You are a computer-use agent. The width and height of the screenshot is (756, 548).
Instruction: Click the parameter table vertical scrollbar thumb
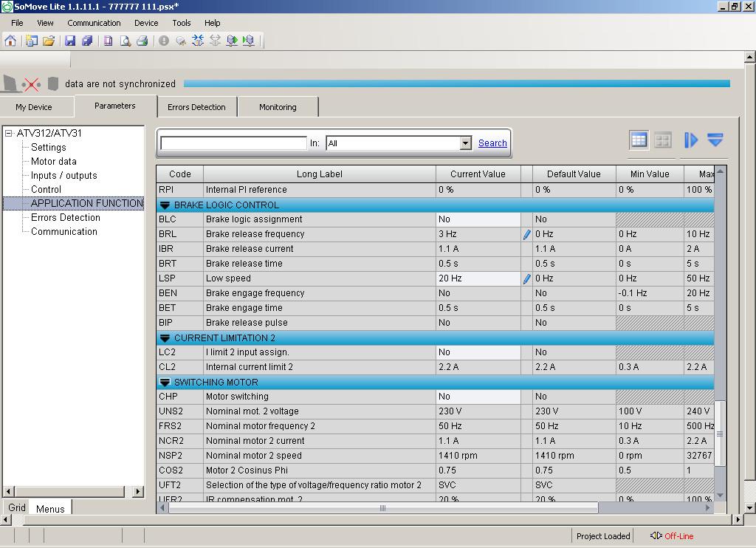click(x=720, y=434)
